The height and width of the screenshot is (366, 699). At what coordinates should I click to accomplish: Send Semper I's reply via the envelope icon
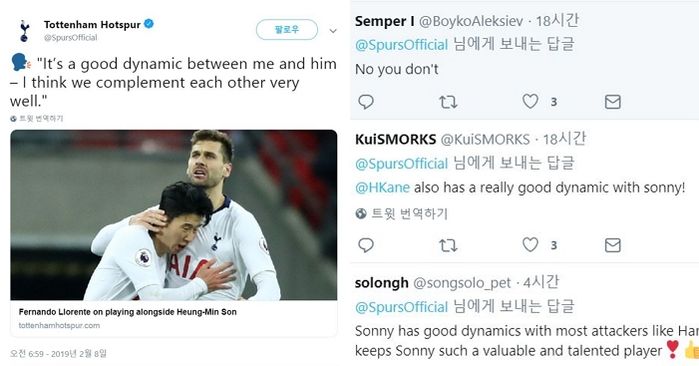613,102
